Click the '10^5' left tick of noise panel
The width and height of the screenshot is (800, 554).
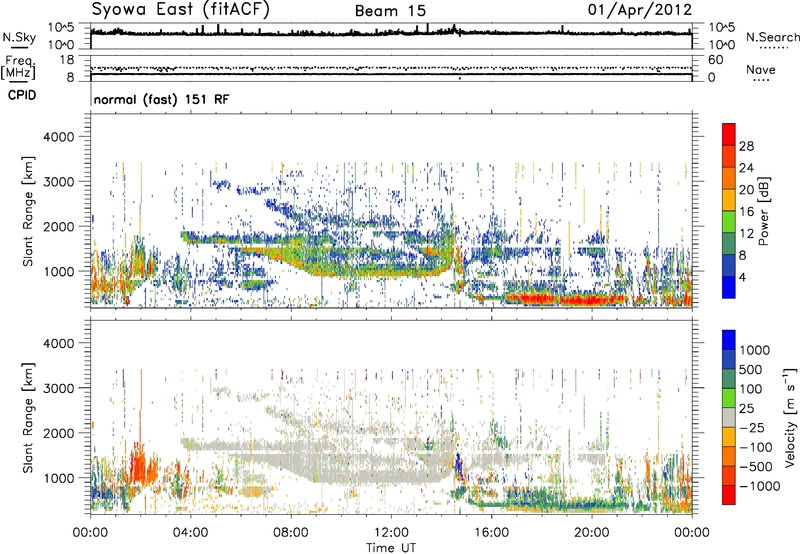(x=60, y=28)
